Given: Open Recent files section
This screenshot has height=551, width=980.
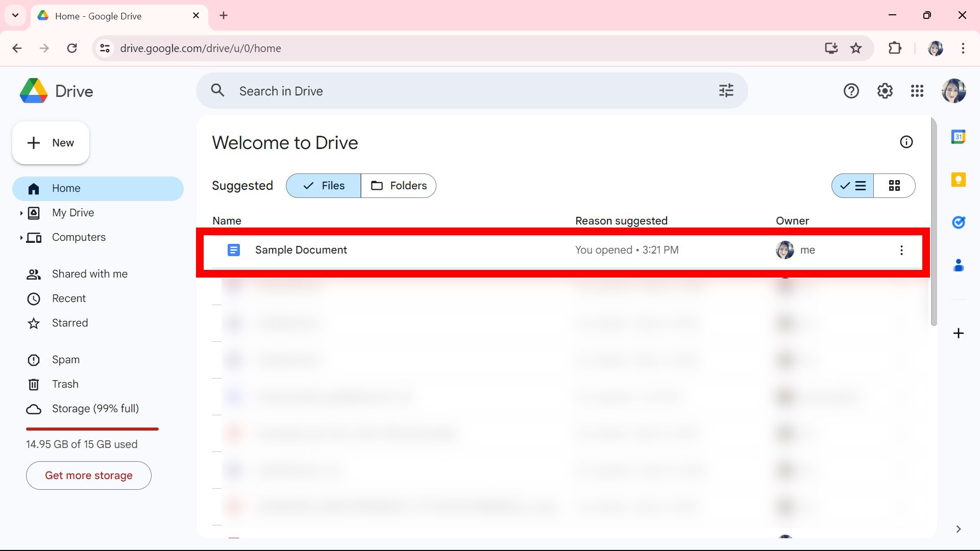Looking at the screenshot, I should (x=69, y=298).
